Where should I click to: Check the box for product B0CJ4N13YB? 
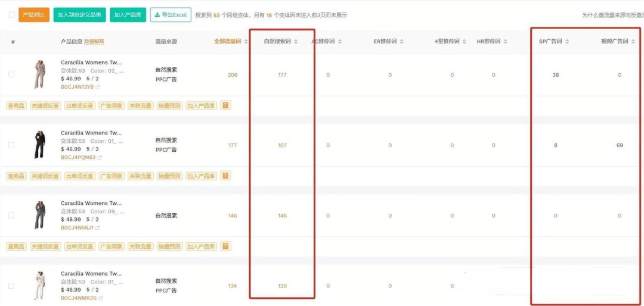(x=11, y=74)
